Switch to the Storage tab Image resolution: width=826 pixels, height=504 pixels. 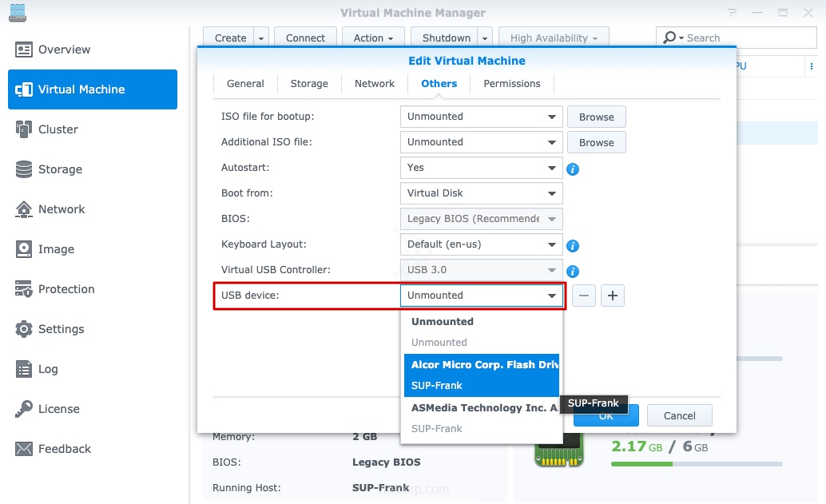pos(309,84)
